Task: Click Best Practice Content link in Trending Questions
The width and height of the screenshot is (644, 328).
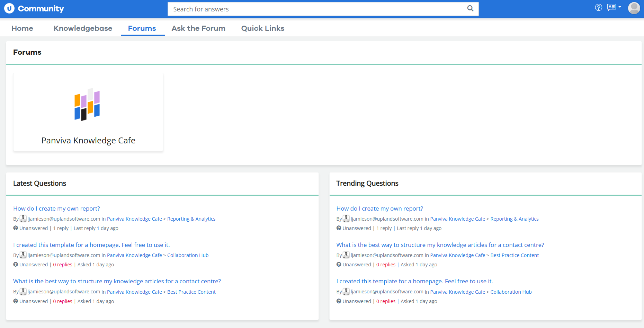Action: coord(515,255)
